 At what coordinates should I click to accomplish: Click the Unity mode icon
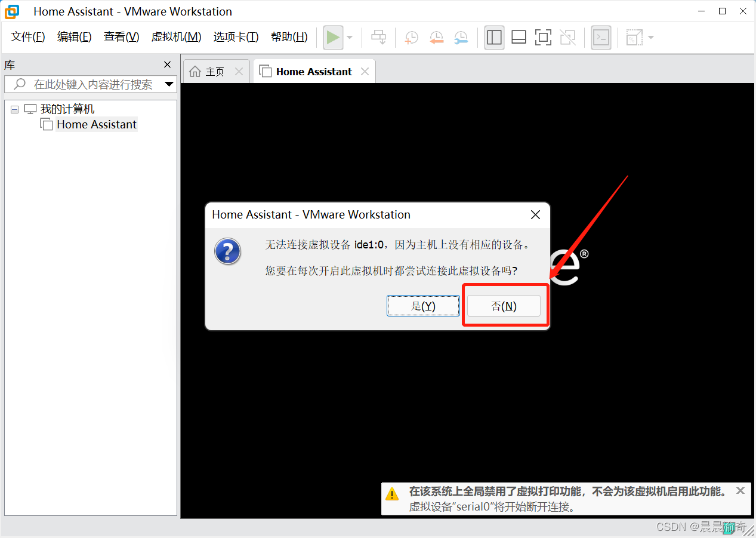(x=568, y=38)
